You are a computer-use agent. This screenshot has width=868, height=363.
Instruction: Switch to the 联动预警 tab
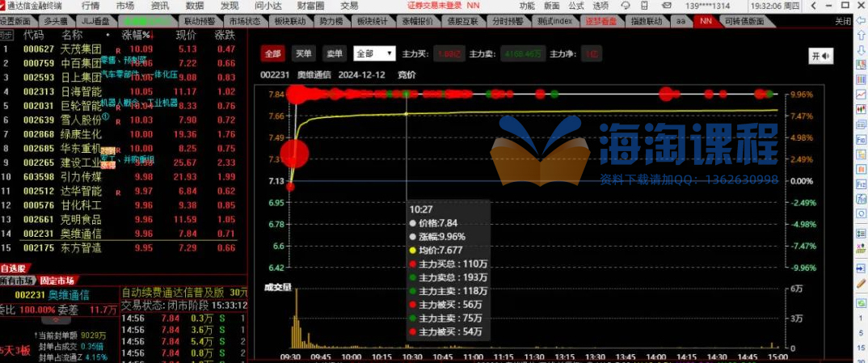pos(199,21)
